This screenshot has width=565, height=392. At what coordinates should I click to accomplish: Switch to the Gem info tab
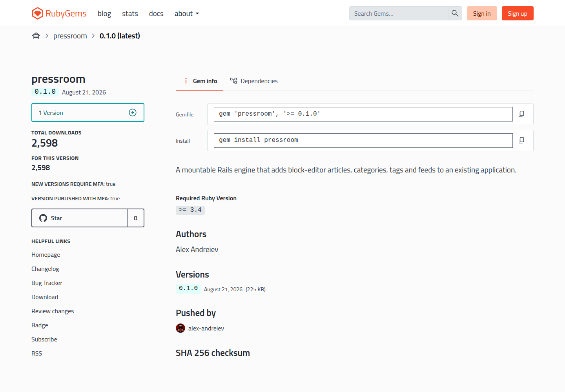coord(199,81)
